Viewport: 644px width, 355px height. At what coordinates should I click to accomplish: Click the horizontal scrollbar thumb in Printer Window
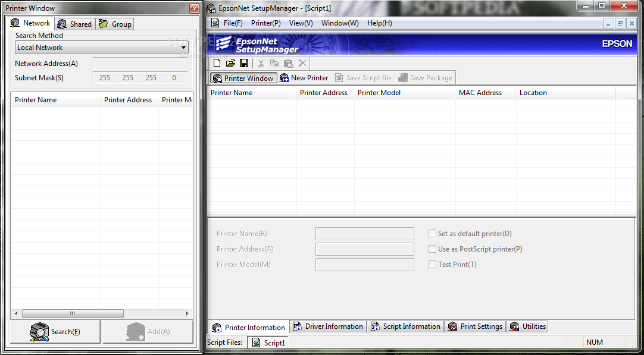tap(73, 313)
